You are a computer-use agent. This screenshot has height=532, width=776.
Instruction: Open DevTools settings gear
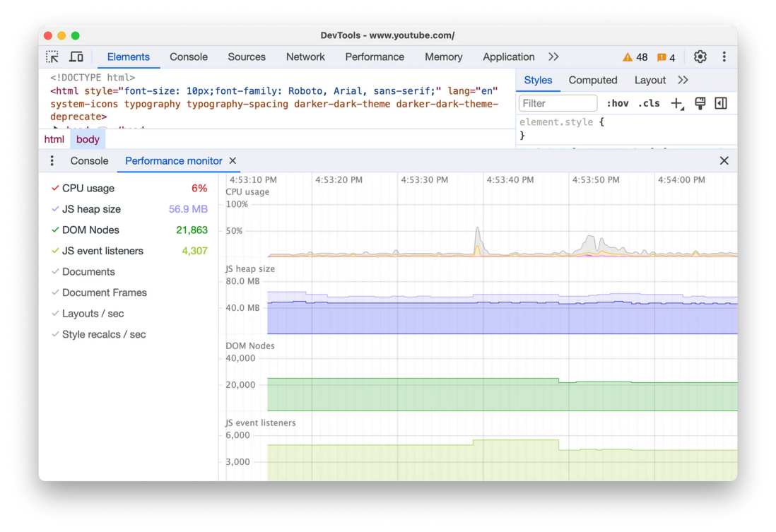click(700, 57)
